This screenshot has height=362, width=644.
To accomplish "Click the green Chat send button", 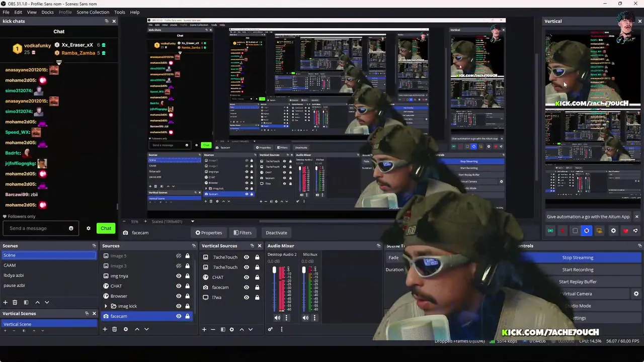I will pos(106,228).
